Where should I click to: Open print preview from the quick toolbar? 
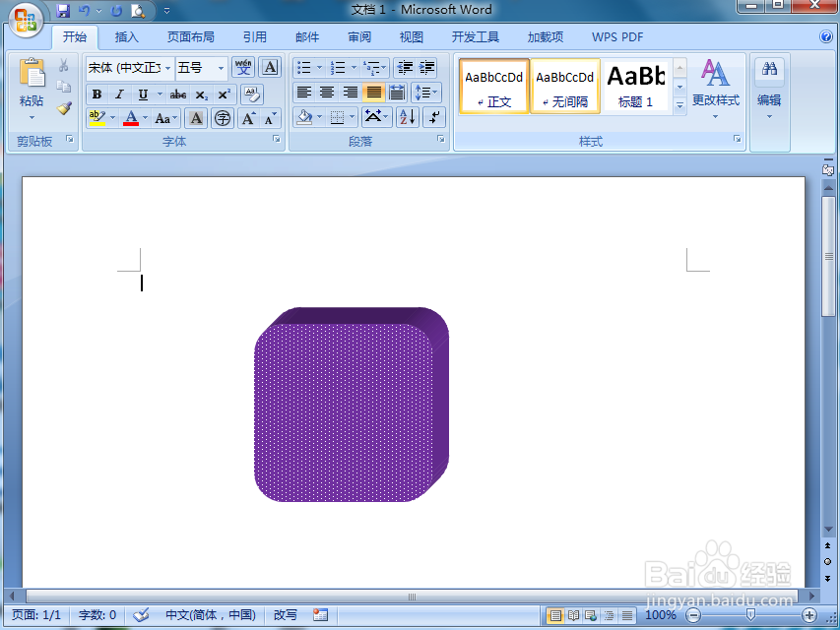[x=138, y=10]
